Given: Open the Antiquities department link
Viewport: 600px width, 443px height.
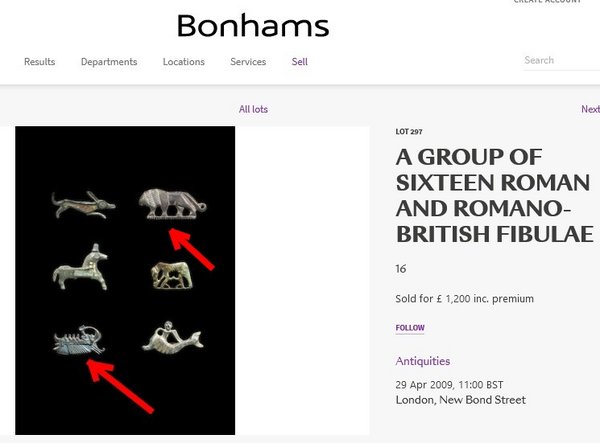Looking at the screenshot, I should 422,361.
